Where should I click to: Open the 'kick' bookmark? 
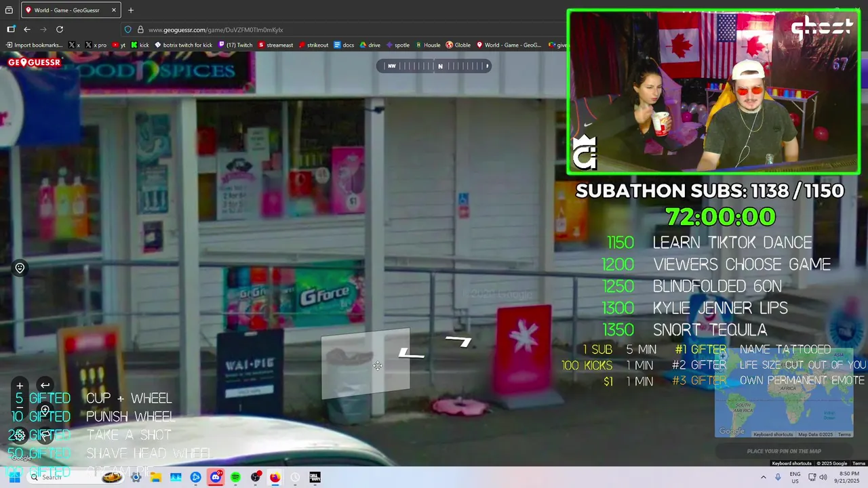140,45
